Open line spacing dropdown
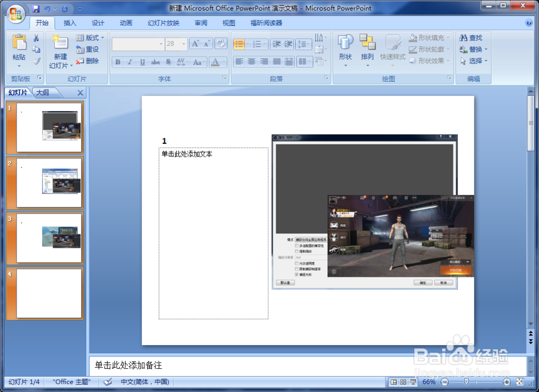The width and height of the screenshot is (539, 392). (303, 44)
